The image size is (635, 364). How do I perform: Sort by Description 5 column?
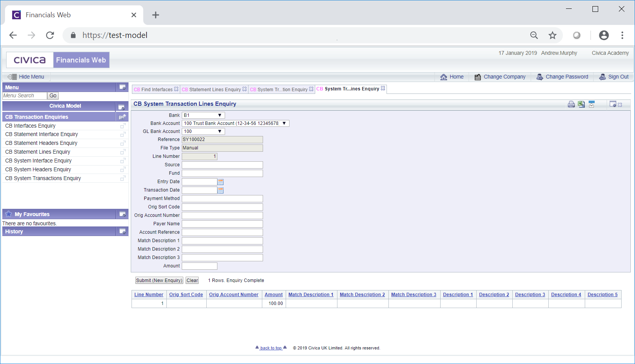click(x=602, y=295)
